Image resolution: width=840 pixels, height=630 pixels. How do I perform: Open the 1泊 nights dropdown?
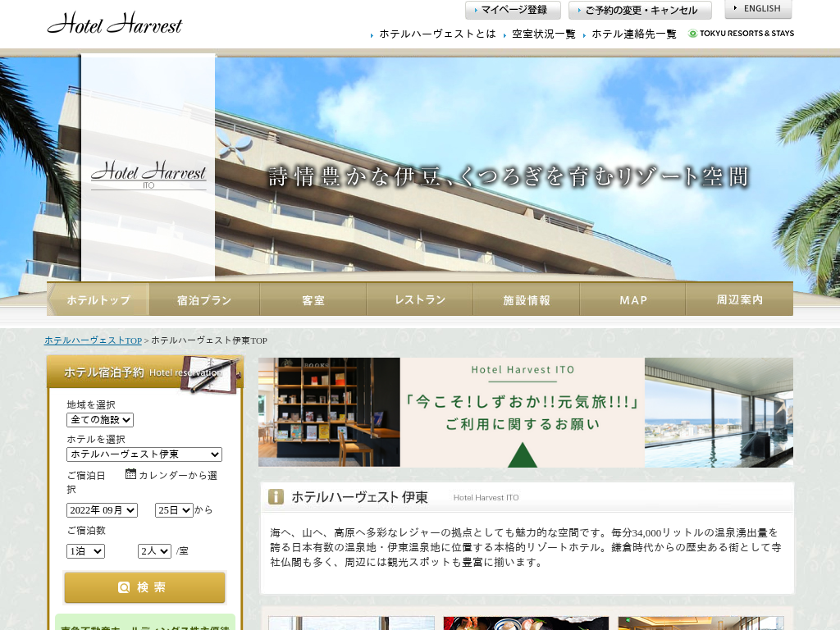[85, 551]
